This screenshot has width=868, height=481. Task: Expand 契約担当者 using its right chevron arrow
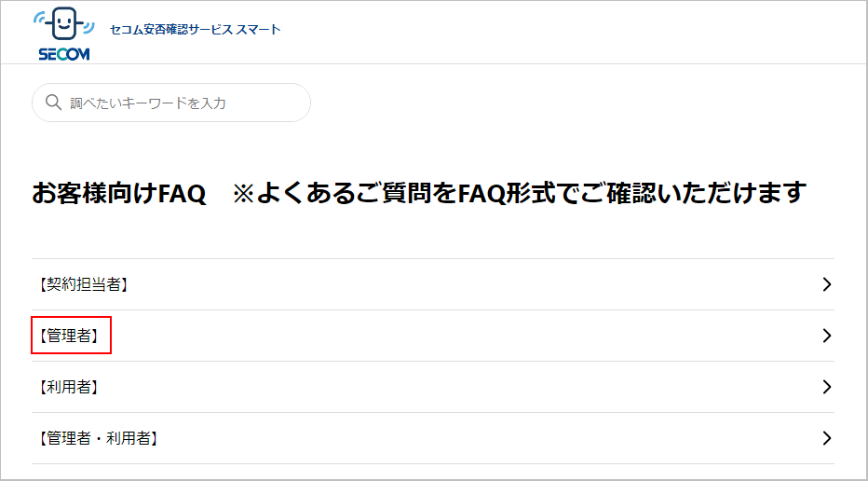pos(827,284)
